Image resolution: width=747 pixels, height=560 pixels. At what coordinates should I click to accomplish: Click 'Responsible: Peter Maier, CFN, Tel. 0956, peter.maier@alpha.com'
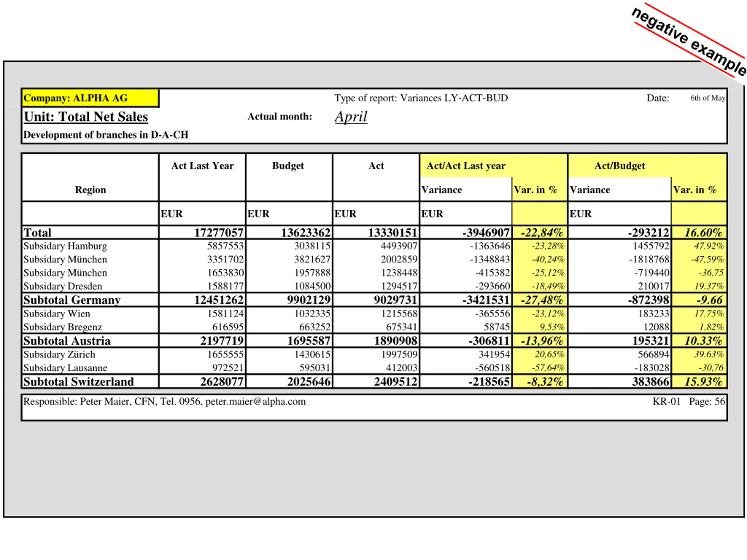165,402
